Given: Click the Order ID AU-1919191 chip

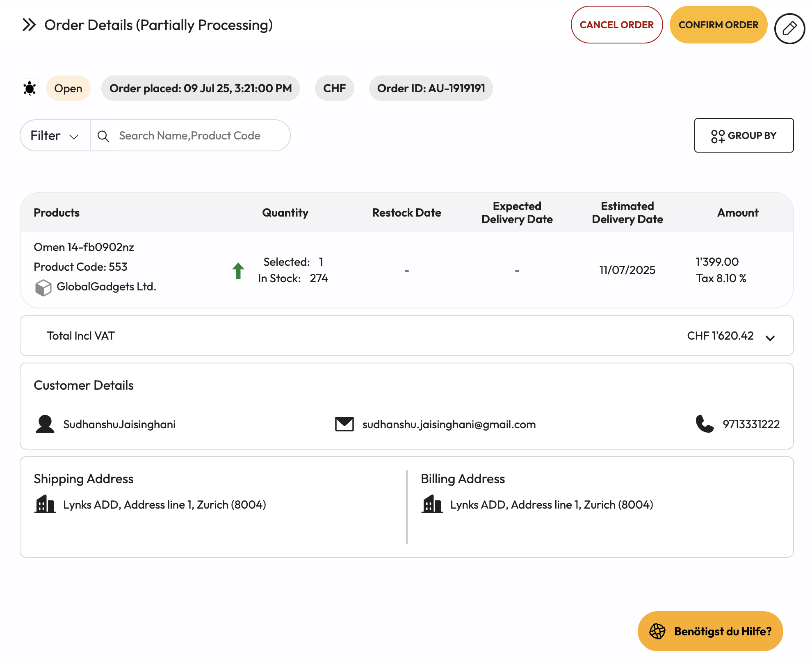Looking at the screenshot, I should [431, 88].
